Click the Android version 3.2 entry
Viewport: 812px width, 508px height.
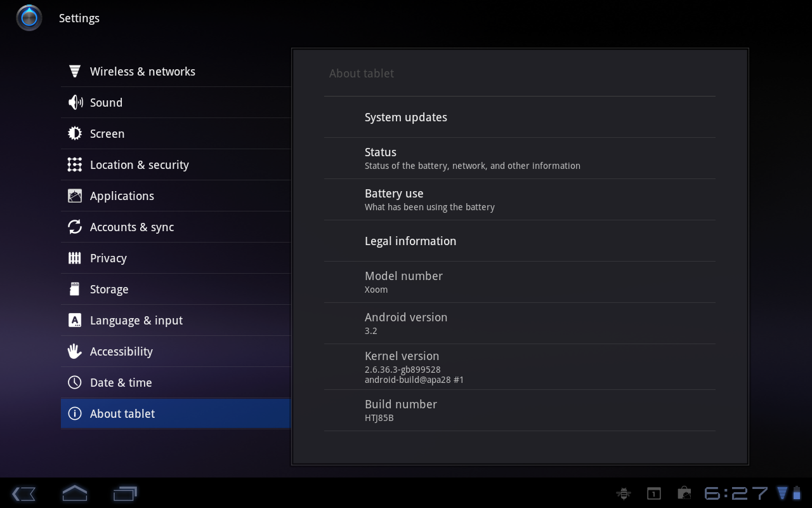click(520, 323)
